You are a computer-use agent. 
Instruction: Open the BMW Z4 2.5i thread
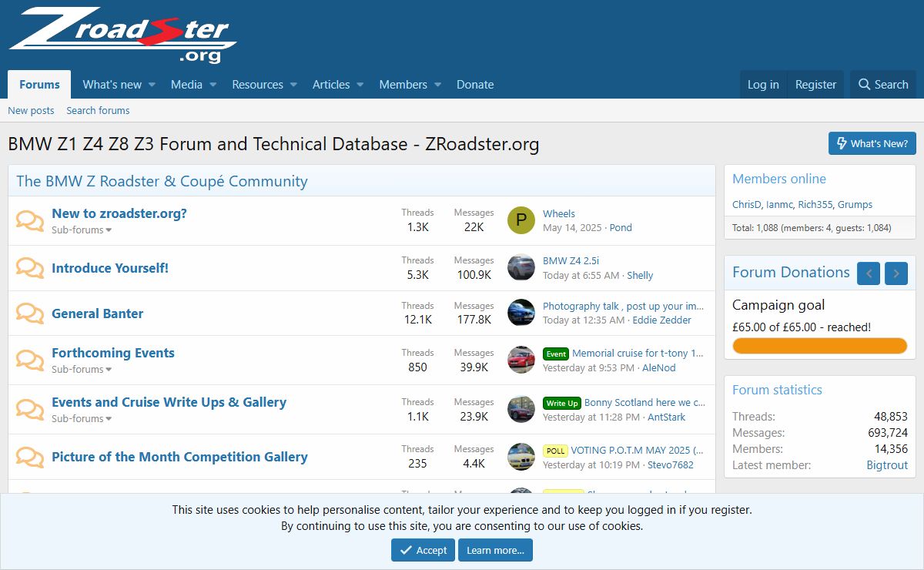[571, 260]
